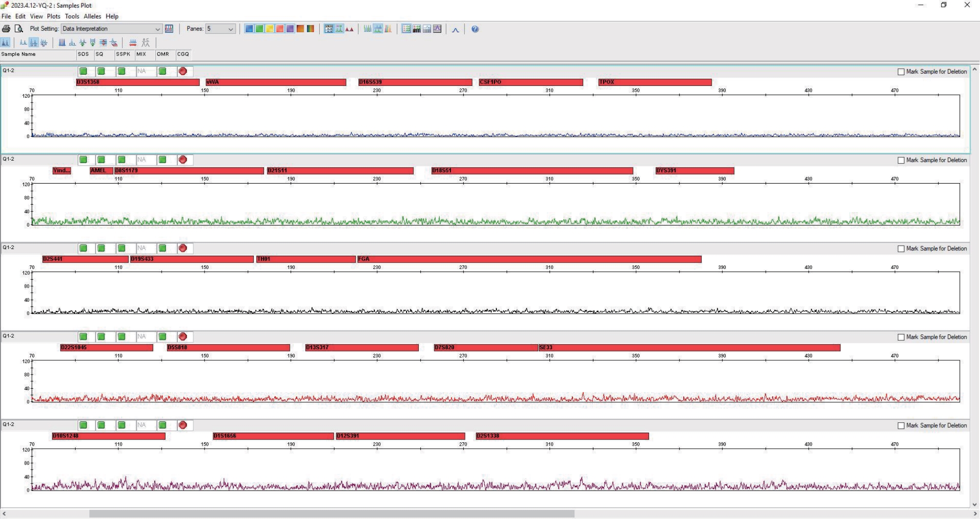The width and height of the screenshot is (980, 519).
Task: Open Print Preview with the magnifier page icon
Action: tap(19, 29)
